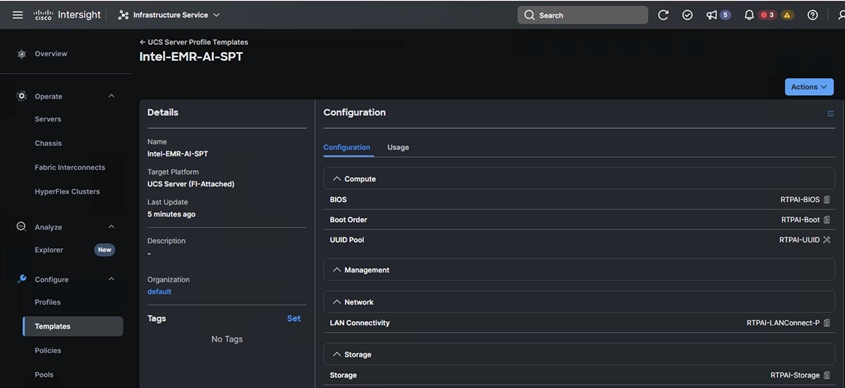Image resolution: width=845 pixels, height=388 pixels.
Task: Open the announcements megaphone icon
Action: [x=712, y=15]
